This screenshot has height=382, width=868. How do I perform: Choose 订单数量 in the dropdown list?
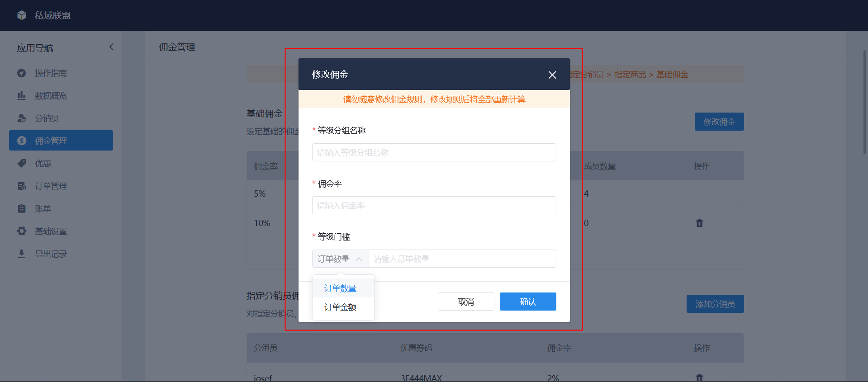coord(343,288)
